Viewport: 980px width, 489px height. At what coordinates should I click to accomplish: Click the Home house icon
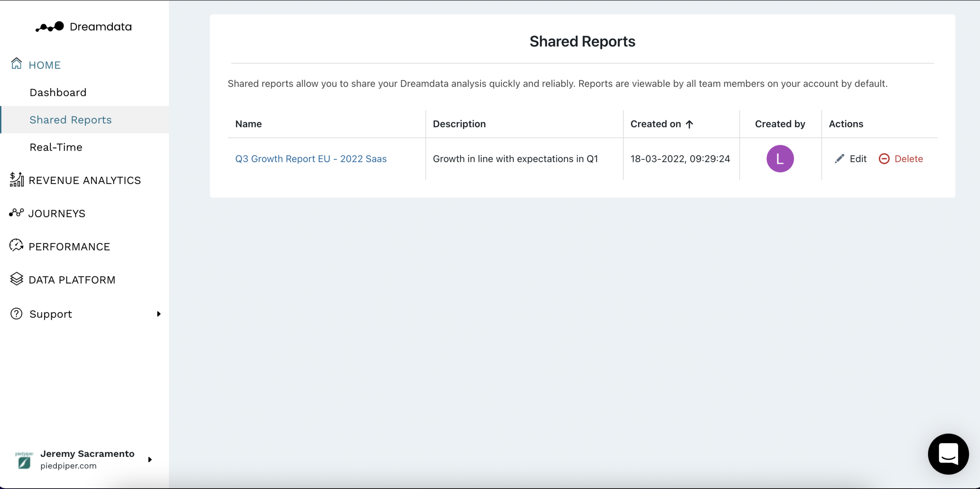pyautogui.click(x=16, y=64)
